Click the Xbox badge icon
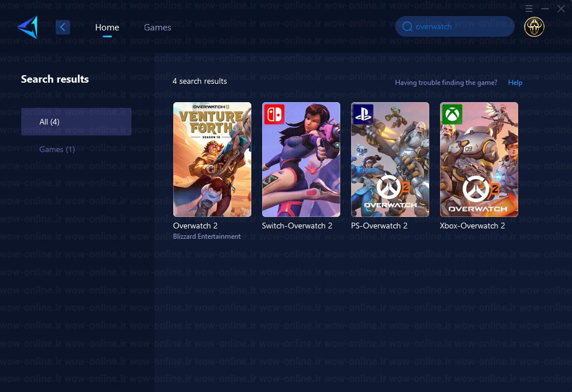The height and width of the screenshot is (392, 572). 452,114
